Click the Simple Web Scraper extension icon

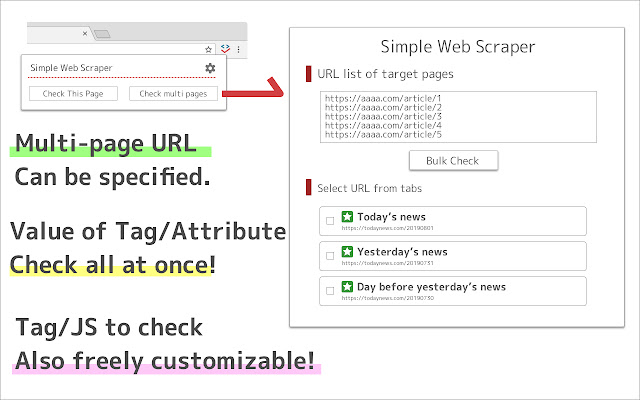click(x=225, y=49)
